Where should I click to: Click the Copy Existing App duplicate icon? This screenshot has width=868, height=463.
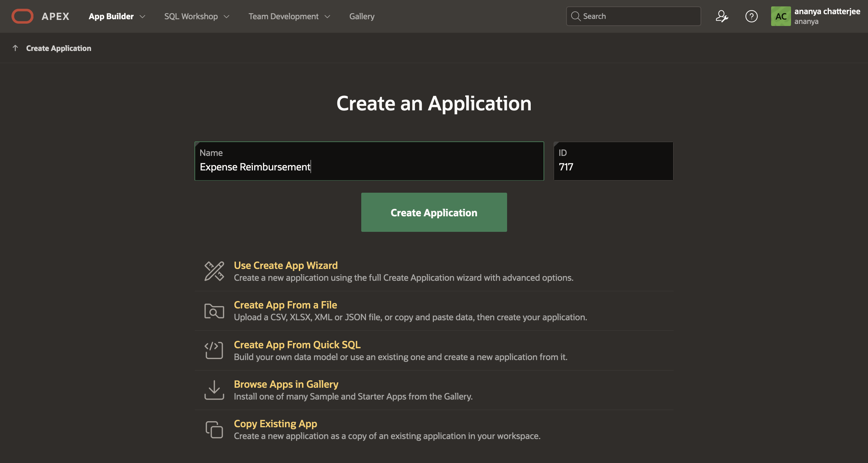214,429
